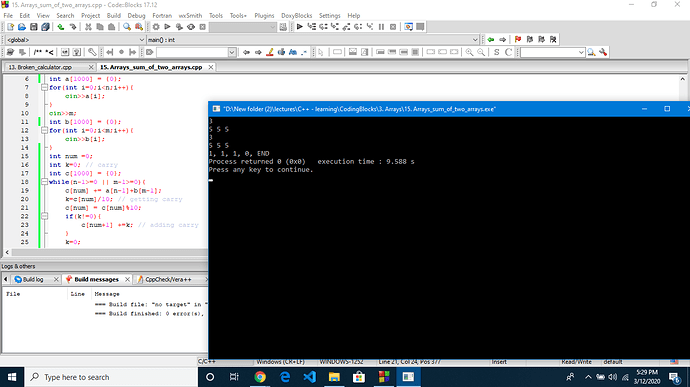
Task: Click the Find magnifier icon
Action: [127, 27]
